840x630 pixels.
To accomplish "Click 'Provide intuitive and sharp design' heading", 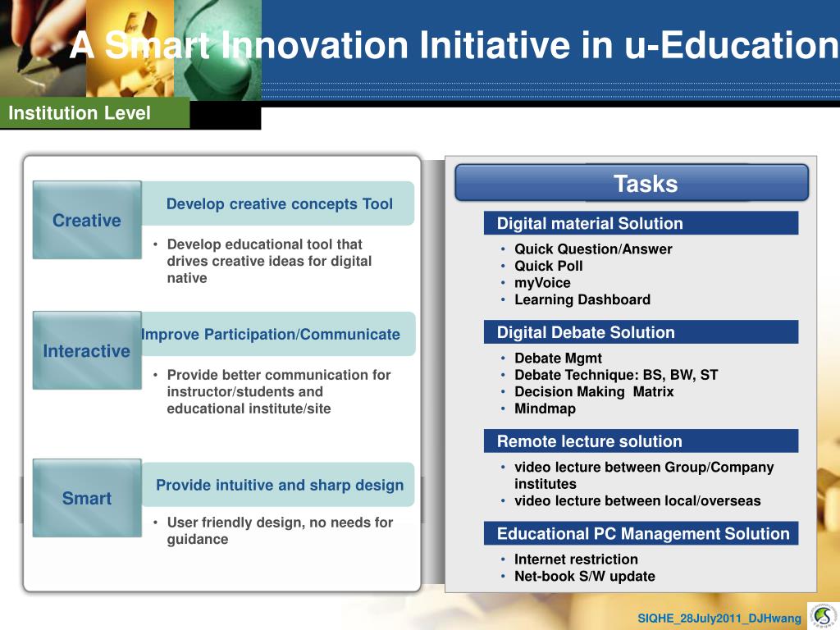I will (280, 485).
